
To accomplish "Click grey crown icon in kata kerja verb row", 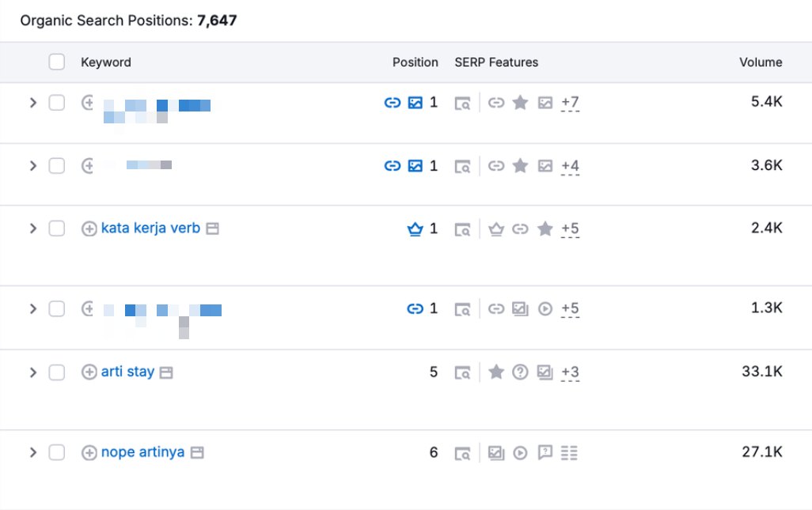I will click(x=496, y=229).
